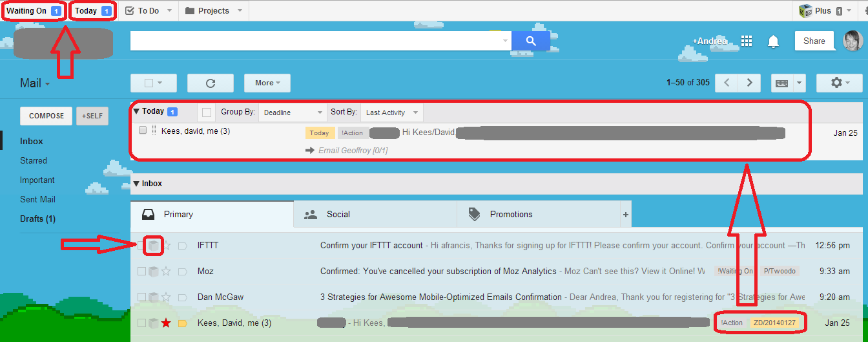Open the input tools dropdown arrow
868x342 pixels.
click(800, 83)
